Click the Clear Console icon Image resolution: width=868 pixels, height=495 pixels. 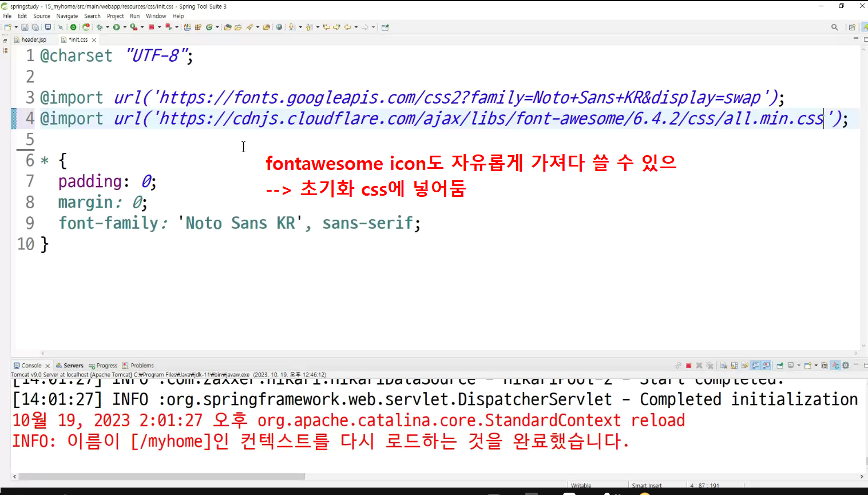(x=723, y=365)
